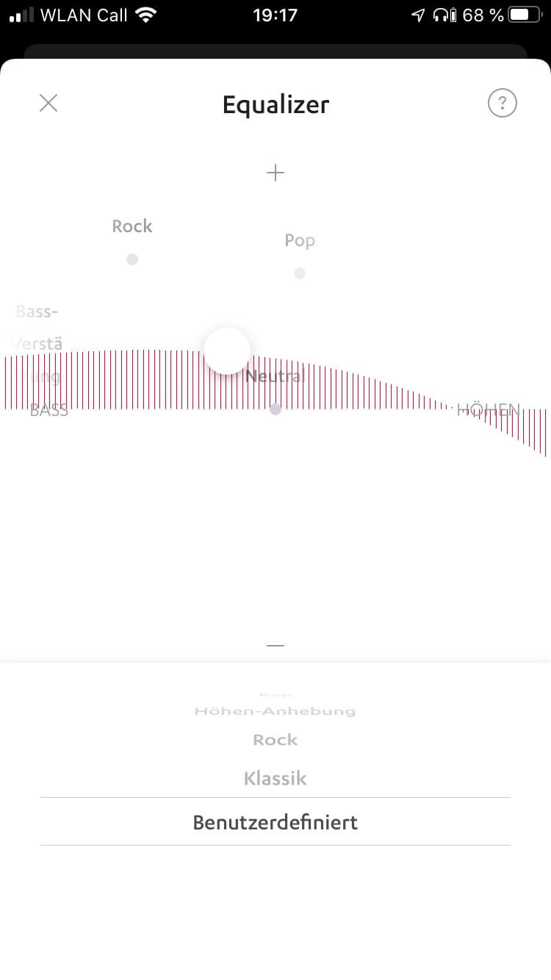Select the Rock preset dot

pos(132,259)
